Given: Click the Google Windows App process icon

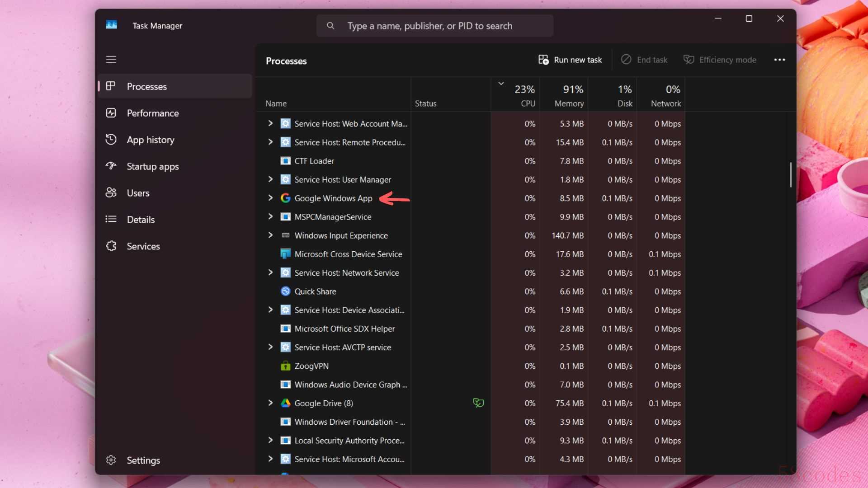Looking at the screenshot, I should click(285, 198).
